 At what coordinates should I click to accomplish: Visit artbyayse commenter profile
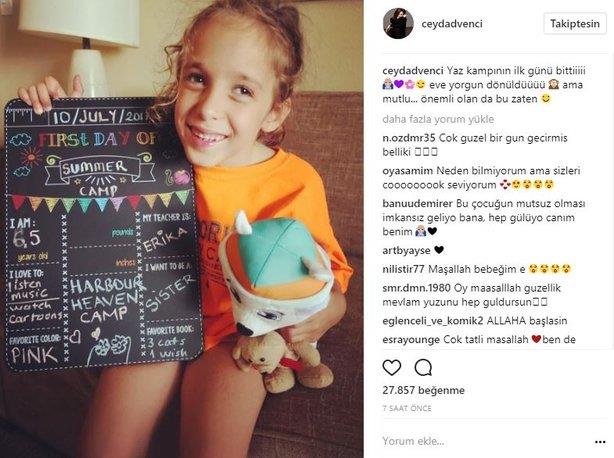pyautogui.click(x=406, y=251)
